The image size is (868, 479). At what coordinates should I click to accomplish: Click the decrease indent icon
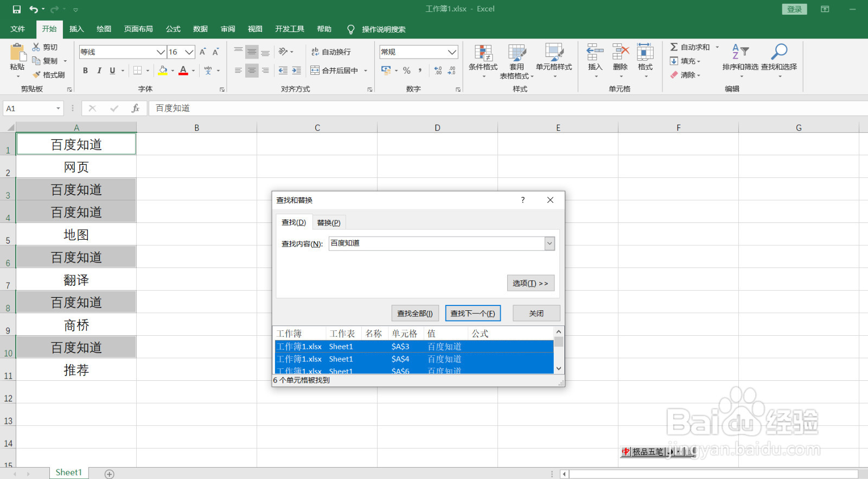(283, 71)
